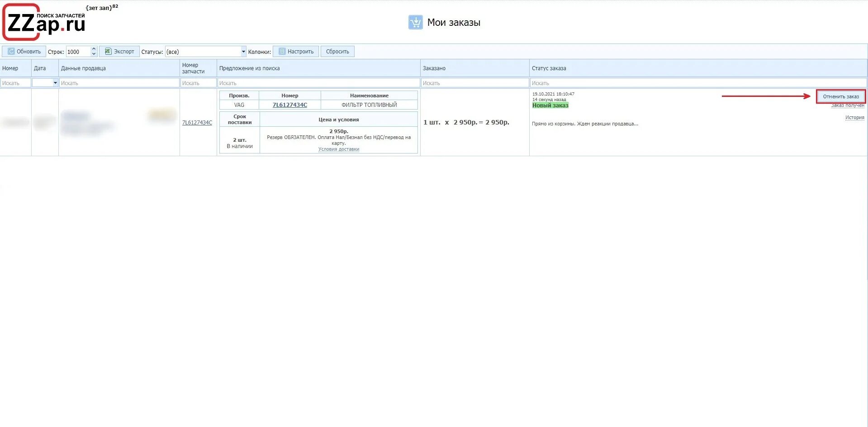868x427 pixels.
Task: Click the Строк input field with 1000
Action: pyautogui.click(x=78, y=52)
